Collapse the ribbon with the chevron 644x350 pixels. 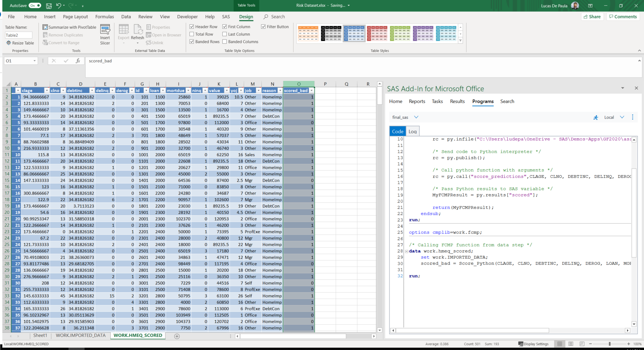click(639, 50)
